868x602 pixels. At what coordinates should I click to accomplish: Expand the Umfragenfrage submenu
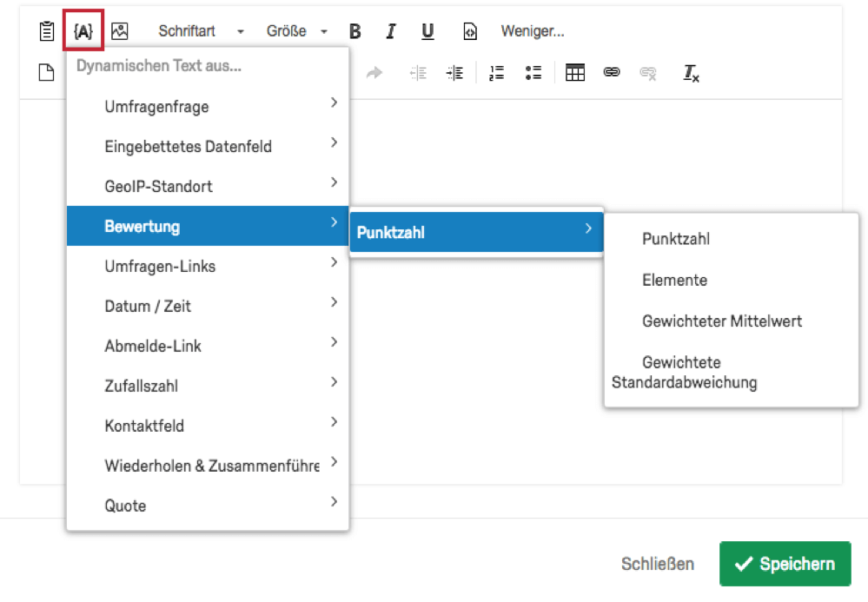click(208, 106)
